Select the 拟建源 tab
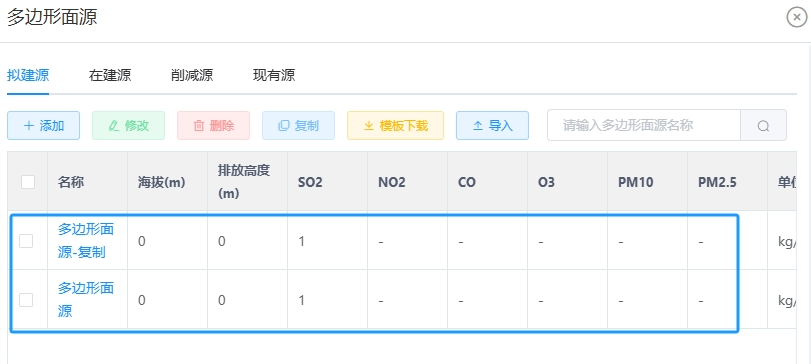Screen dimensions: 811x364 click(28, 75)
